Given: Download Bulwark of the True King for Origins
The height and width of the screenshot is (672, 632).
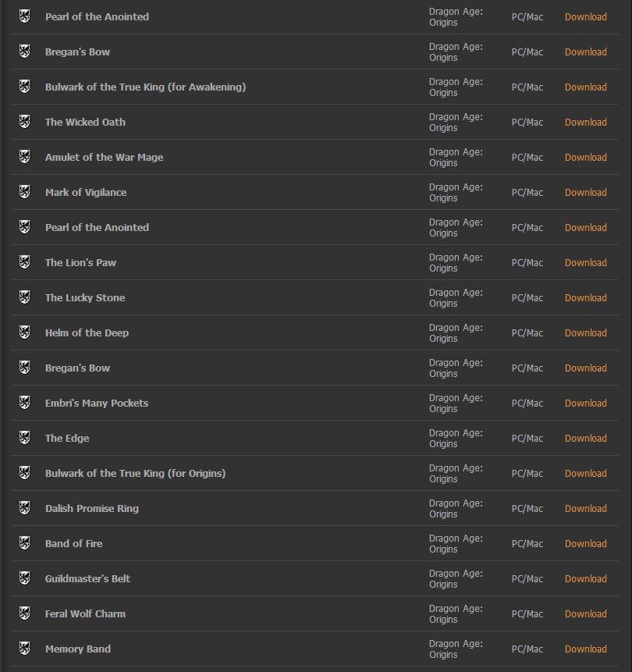Looking at the screenshot, I should click(x=585, y=473).
